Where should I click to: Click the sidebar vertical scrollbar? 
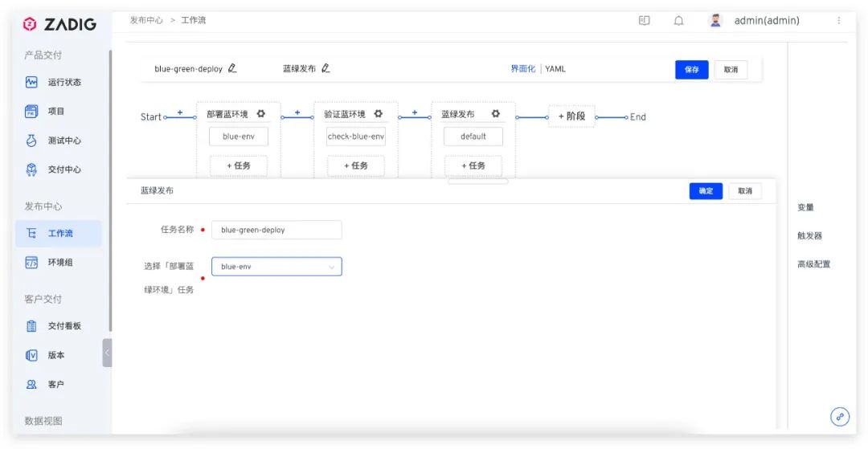[110, 191]
